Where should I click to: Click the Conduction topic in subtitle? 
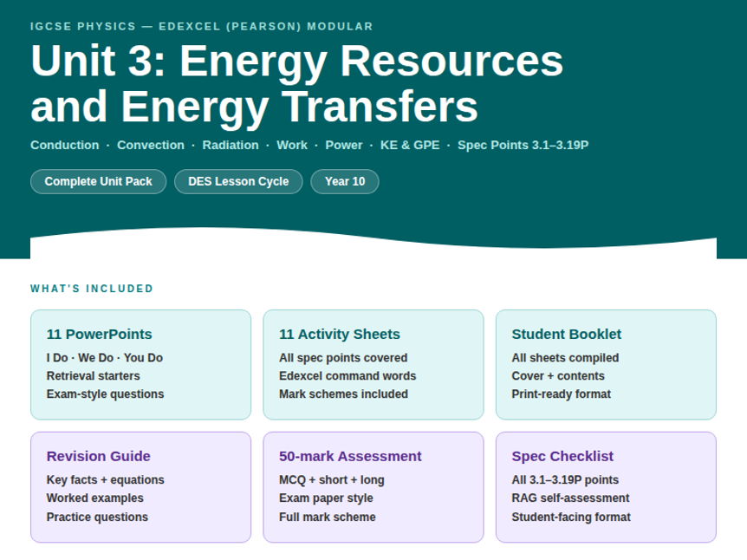click(x=65, y=145)
